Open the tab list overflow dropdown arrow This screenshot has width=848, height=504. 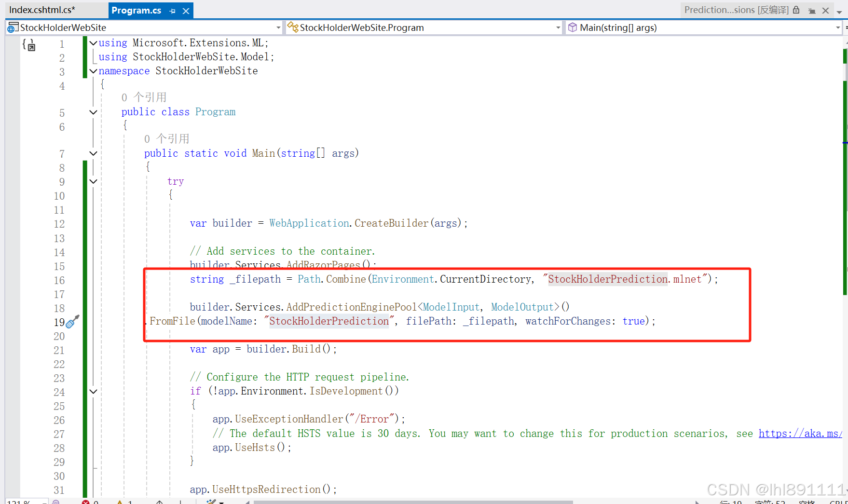click(x=839, y=12)
